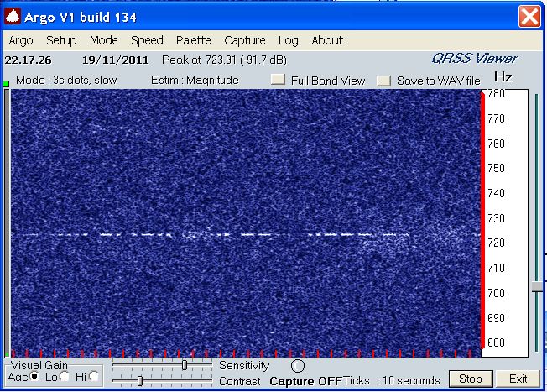
Task: Click the 680 Hz scale label
Action: [496, 342]
